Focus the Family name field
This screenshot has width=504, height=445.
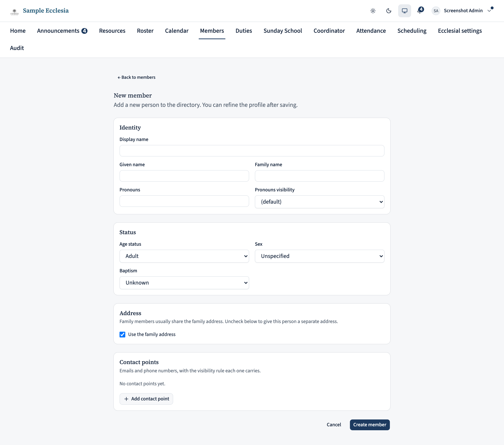tap(319, 176)
